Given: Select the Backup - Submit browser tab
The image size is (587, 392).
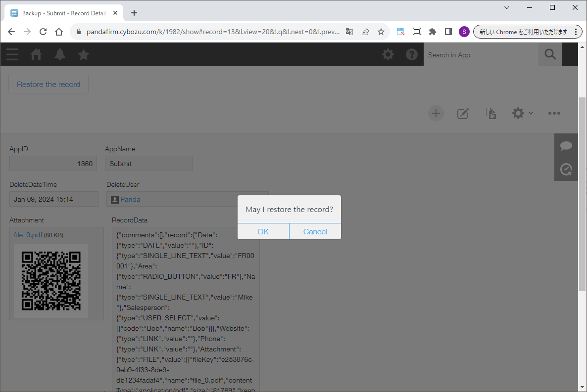Looking at the screenshot, I should (62, 13).
